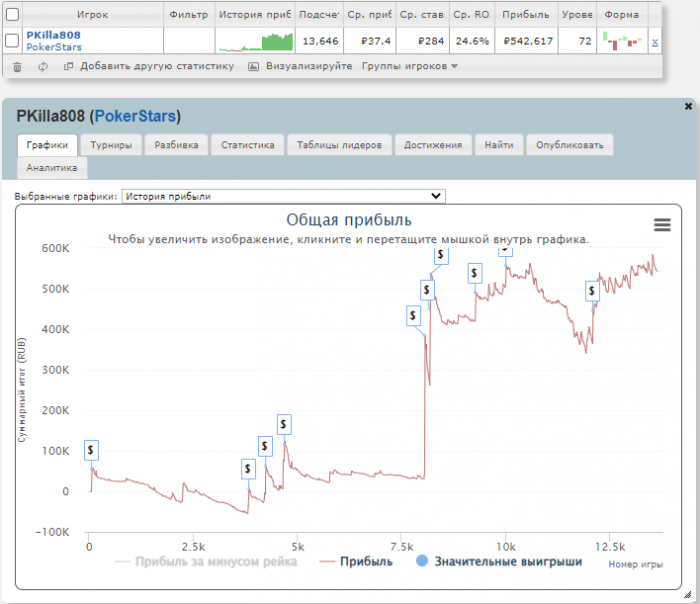This screenshot has height=604, width=700.
Task: Click the visualize chart icon
Action: (x=253, y=67)
